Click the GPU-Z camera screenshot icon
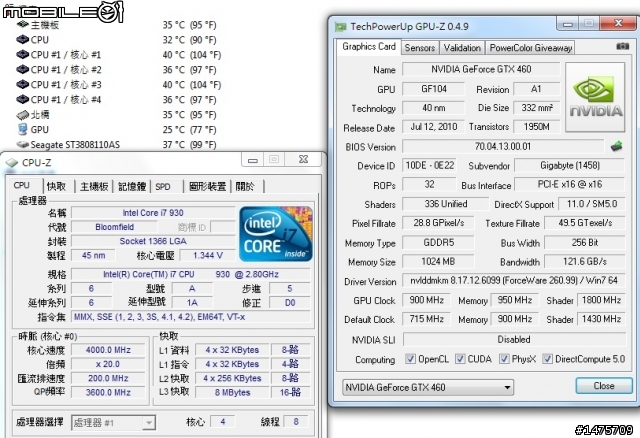Screen dimensions: 640x438 (622, 46)
